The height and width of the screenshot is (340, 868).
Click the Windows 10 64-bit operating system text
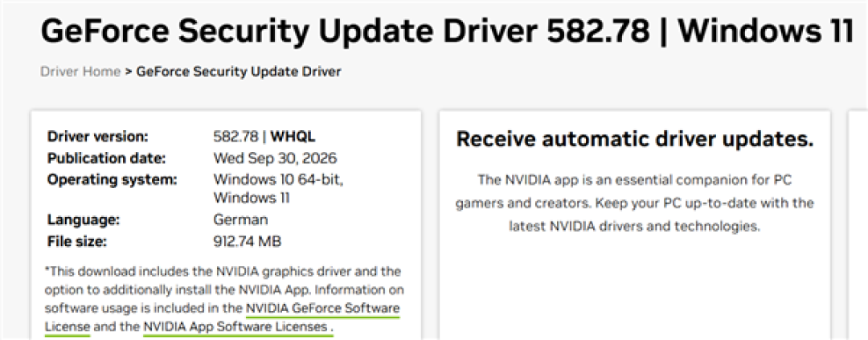coord(278,180)
